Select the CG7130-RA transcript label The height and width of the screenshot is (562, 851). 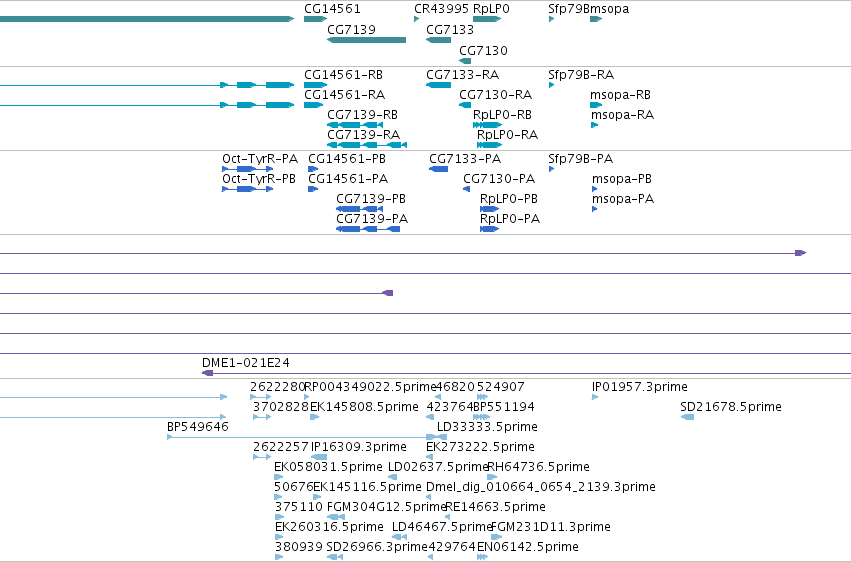496,94
